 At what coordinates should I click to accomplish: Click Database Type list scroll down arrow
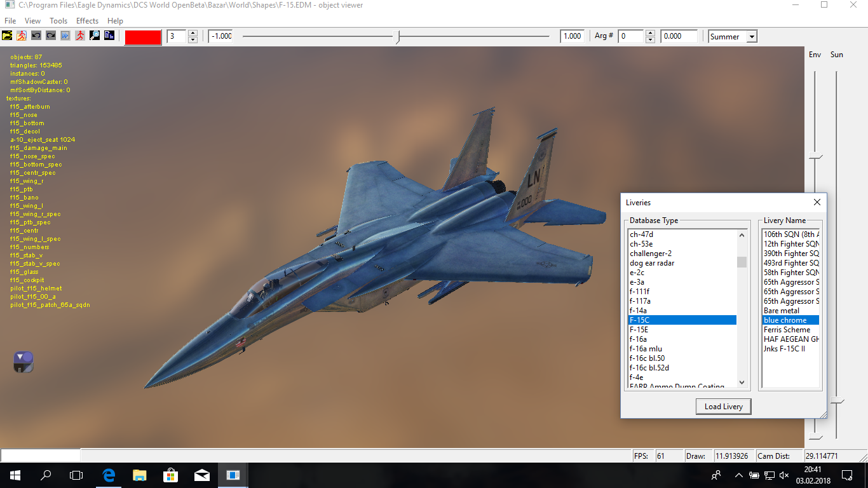coord(742,383)
